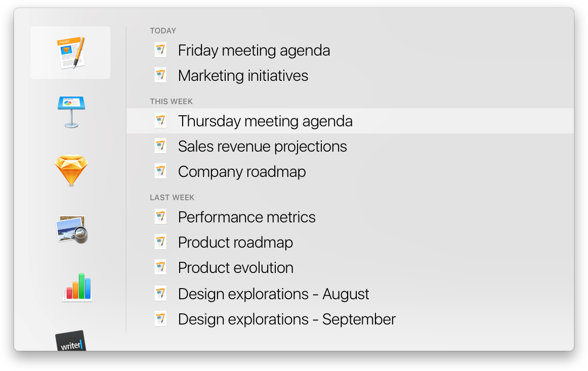Select the Product roadmap document
The image size is (588, 371).
click(235, 242)
